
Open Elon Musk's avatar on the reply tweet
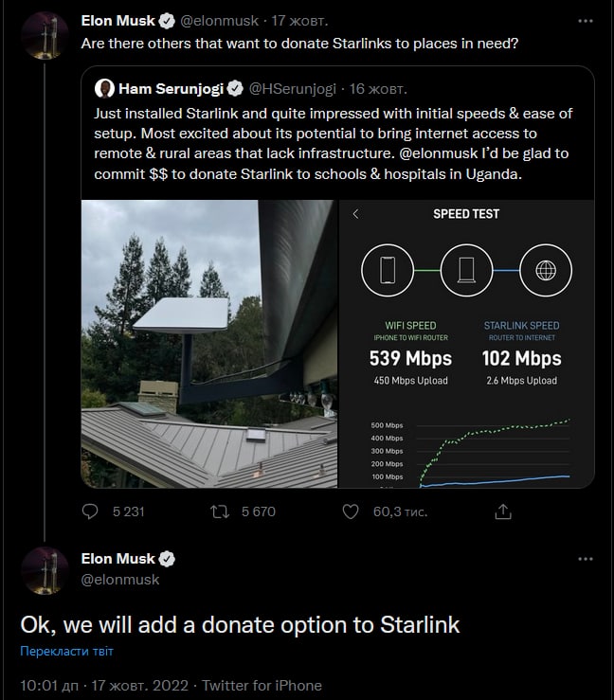click(44, 568)
